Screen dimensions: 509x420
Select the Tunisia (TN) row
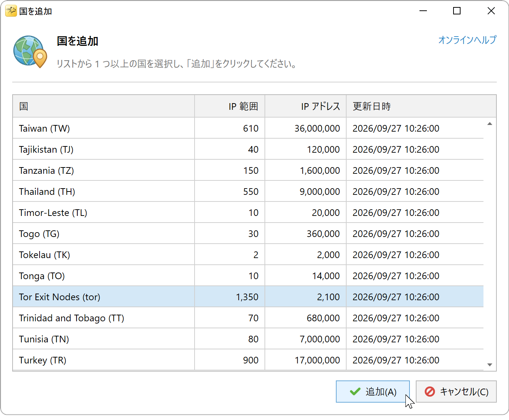pyautogui.click(x=248, y=339)
